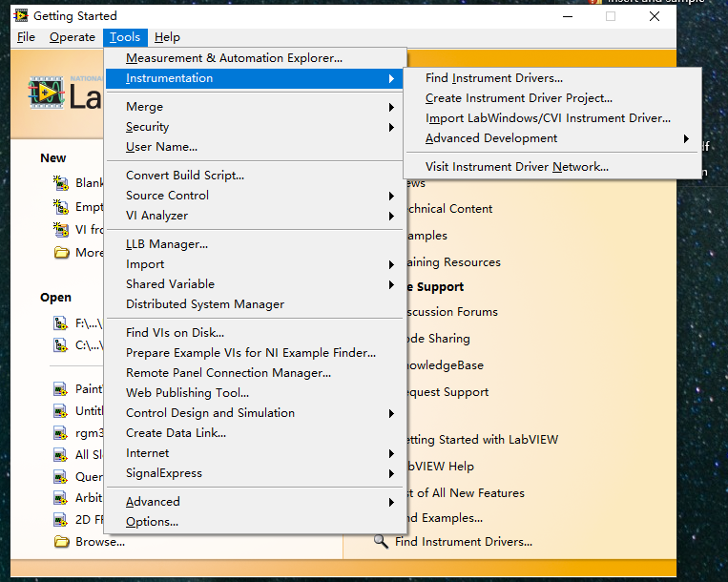Open the File menu
Image resolution: width=728 pixels, height=582 pixels.
coord(26,37)
